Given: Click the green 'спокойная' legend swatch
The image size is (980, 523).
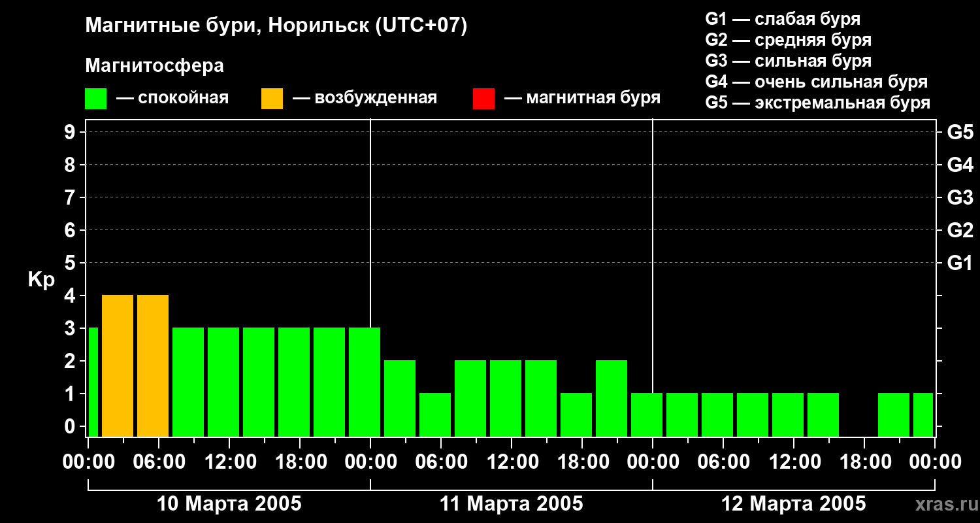Looking at the screenshot, I should point(96,99).
